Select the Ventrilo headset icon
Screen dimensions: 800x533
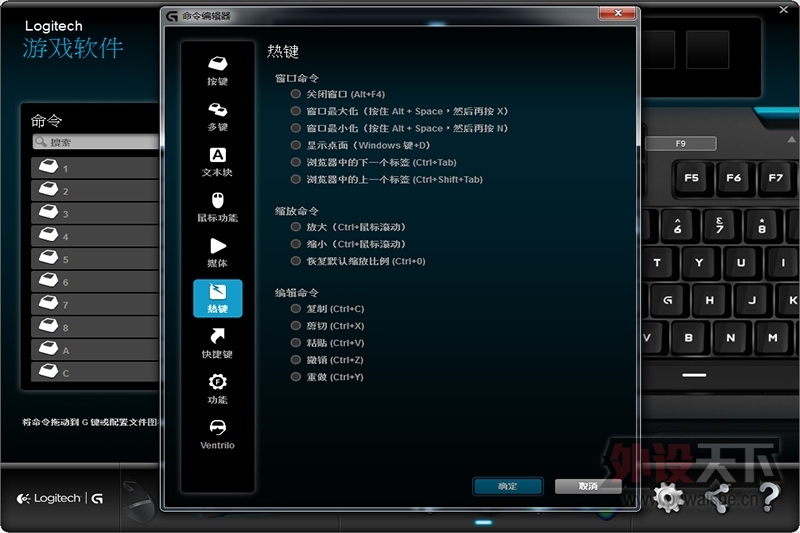(x=217, y=428)
